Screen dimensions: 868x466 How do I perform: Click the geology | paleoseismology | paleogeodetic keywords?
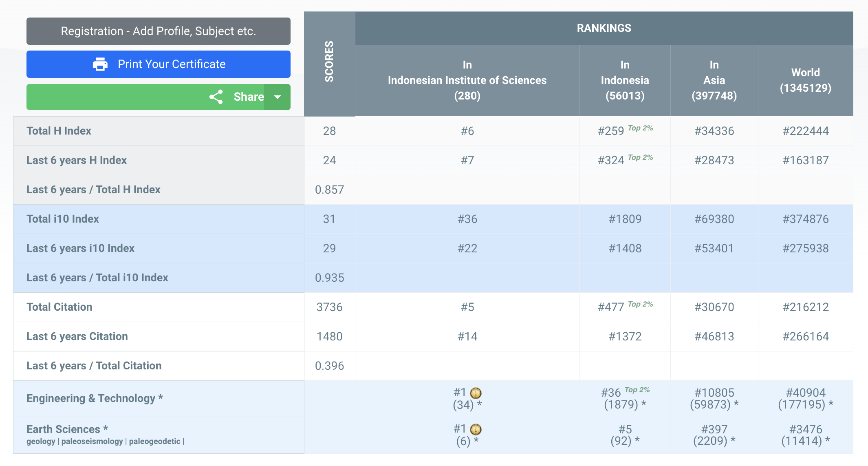click(106, 442)
